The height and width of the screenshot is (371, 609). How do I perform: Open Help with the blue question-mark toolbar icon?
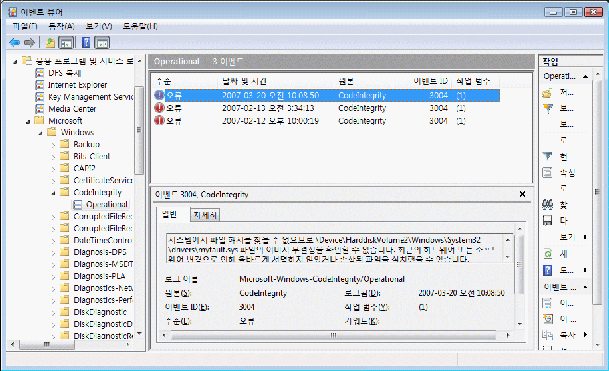pos(86,42)
